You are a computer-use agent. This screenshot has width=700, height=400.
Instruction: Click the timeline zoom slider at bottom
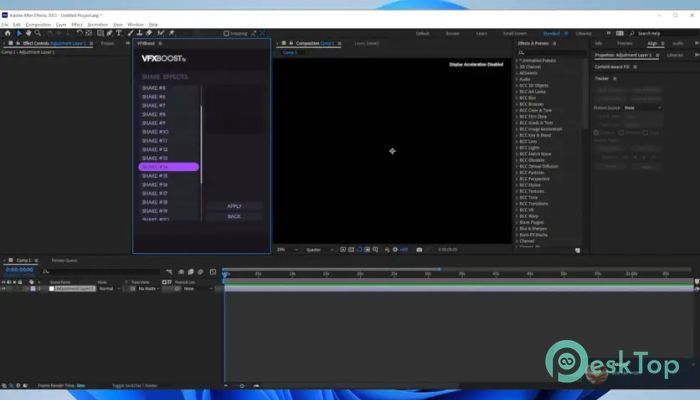[x=242, y=386]
